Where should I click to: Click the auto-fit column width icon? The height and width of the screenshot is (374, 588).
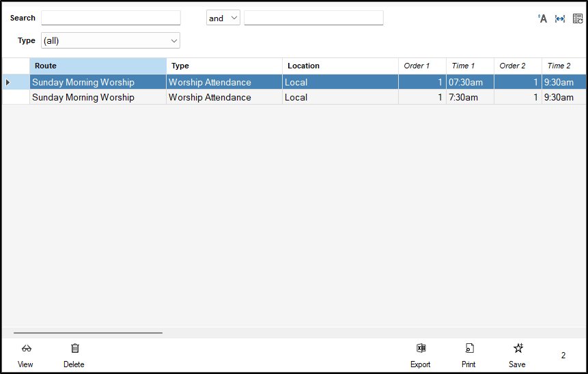pos(560,18)
